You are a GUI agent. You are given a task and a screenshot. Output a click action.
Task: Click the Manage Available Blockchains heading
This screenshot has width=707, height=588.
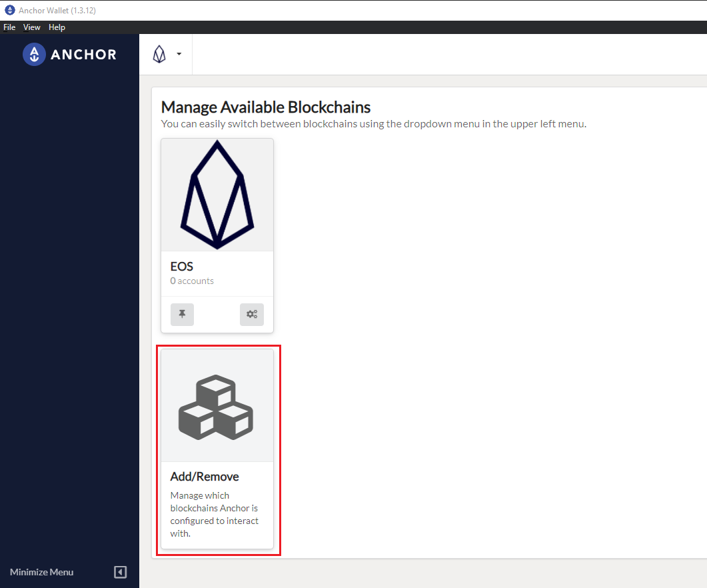click(x=266, y=107)
